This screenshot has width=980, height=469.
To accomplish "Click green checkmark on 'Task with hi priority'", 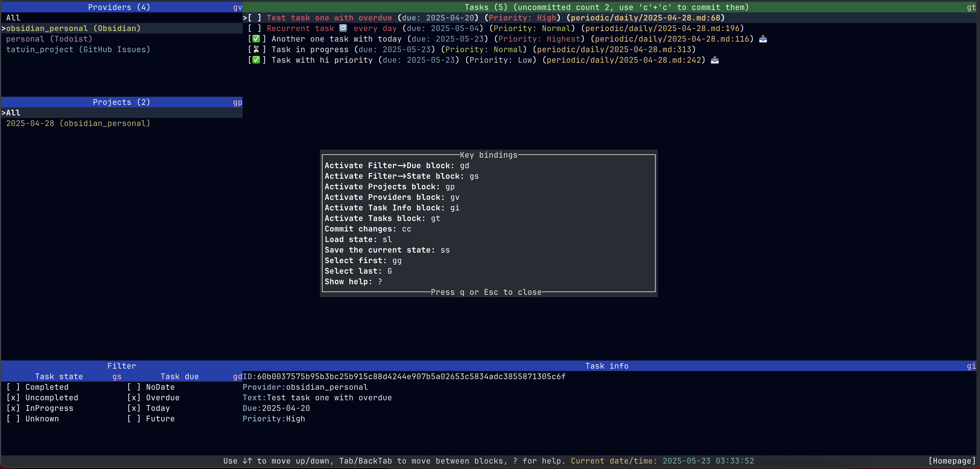I will [x=256, y=60].
